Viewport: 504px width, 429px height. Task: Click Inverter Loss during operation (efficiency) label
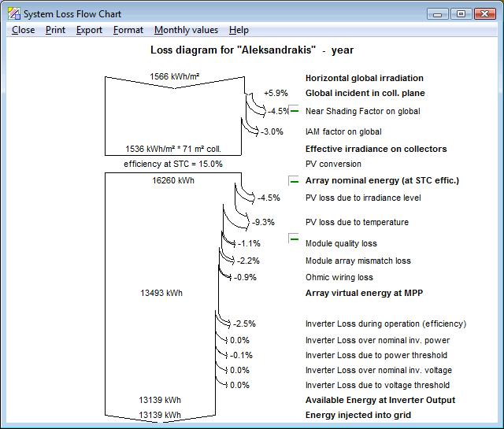click(386, 324)
